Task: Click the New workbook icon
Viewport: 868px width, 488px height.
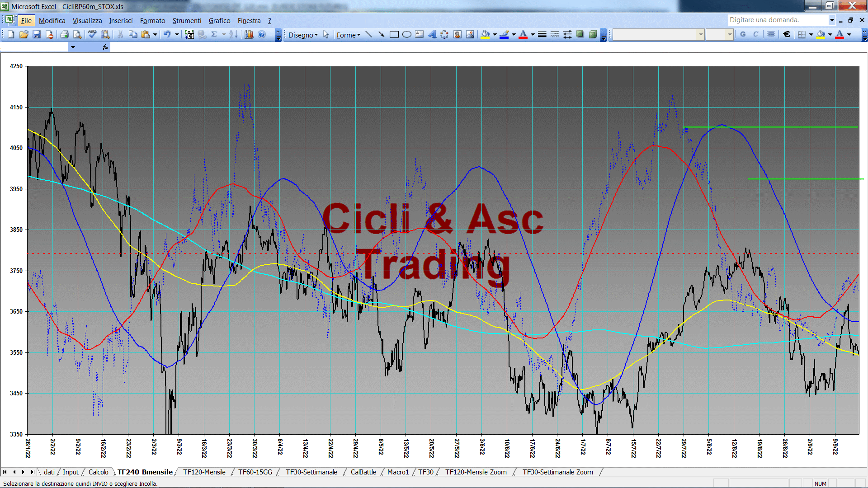Action: pos(11,34)
